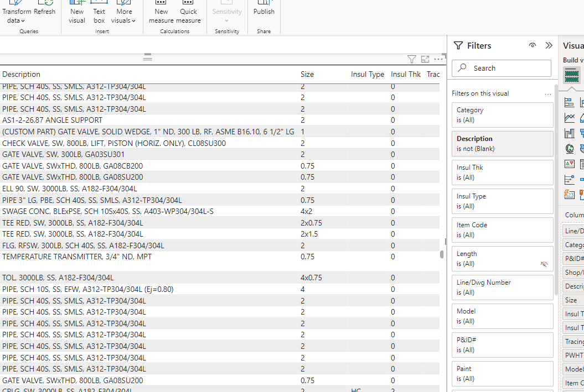
Task: Select the Stacked bar chart icon
Action: pyautogui.click(x=569, y=102)
